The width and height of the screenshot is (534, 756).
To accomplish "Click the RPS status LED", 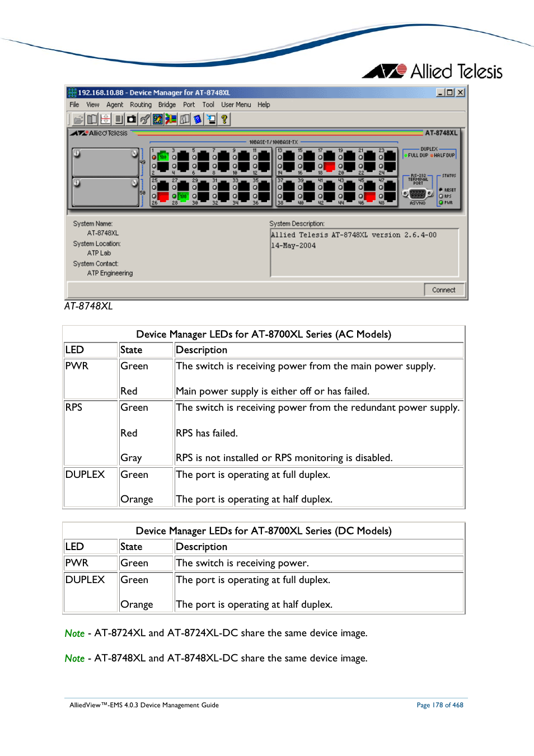I will tap(441, 196).
